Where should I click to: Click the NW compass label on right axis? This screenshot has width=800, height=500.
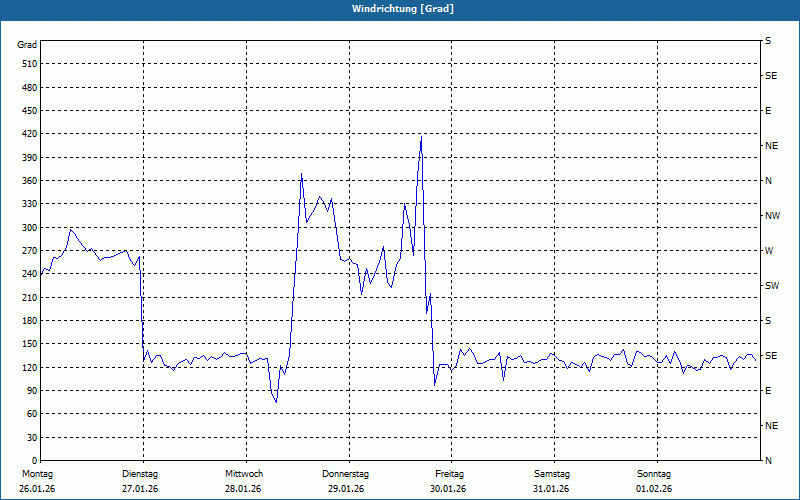coord(772,216)
